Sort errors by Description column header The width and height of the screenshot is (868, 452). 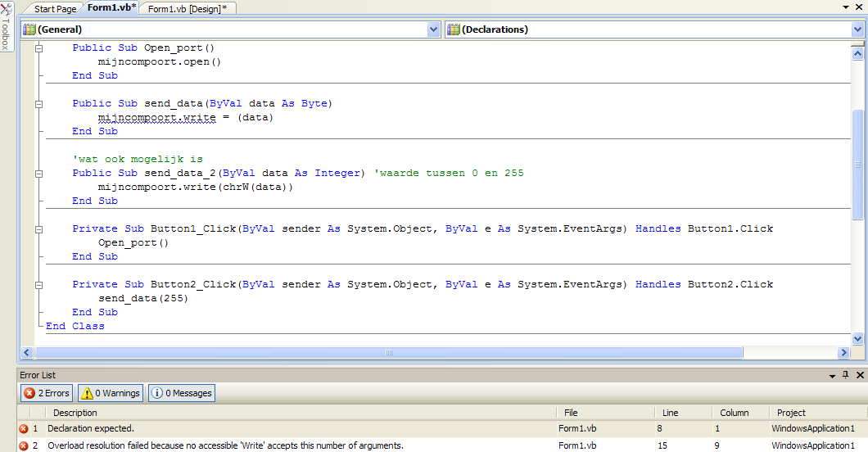75,413
